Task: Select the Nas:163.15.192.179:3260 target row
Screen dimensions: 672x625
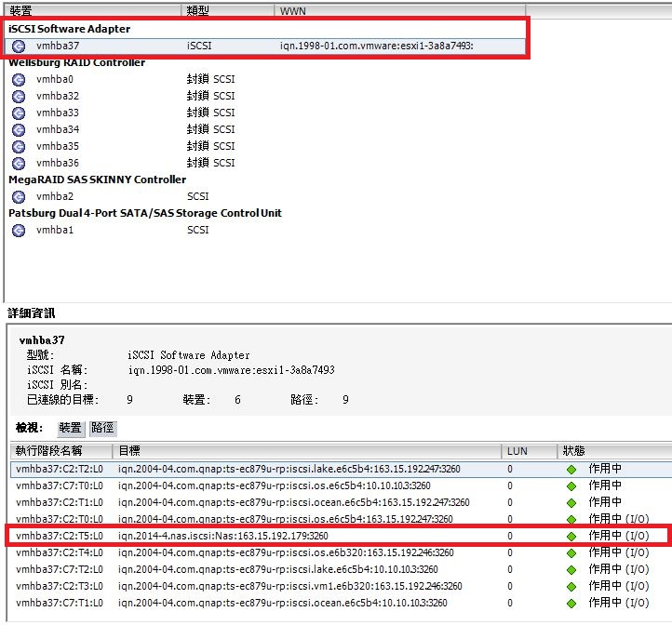Action: tap(223, 536)
